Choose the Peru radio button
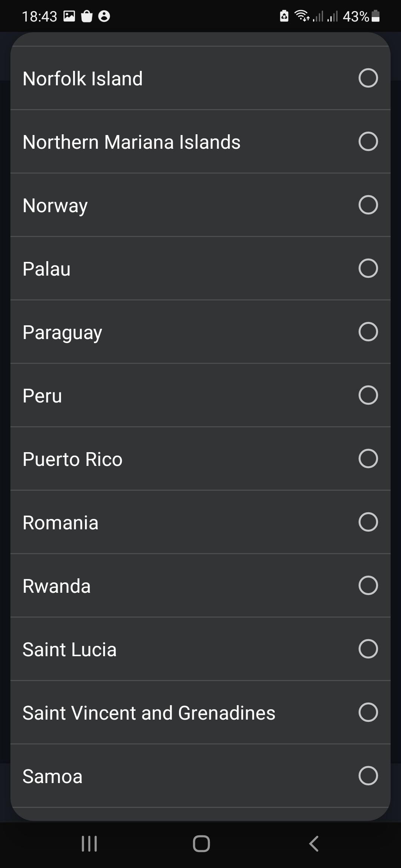401x868 pixels. [368, 395]
